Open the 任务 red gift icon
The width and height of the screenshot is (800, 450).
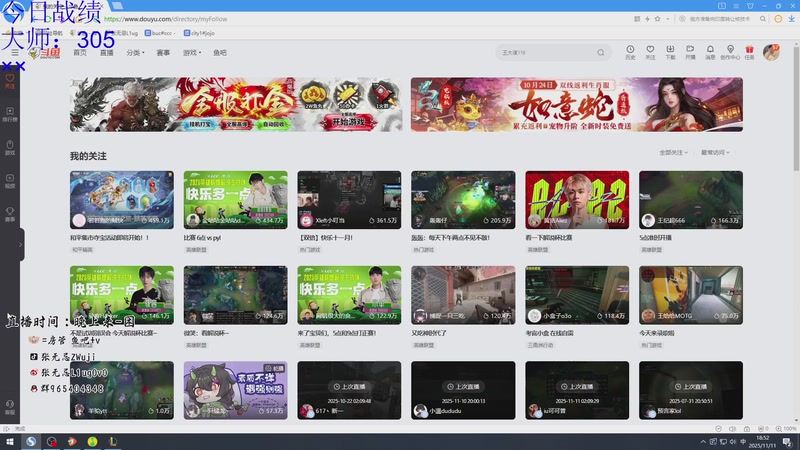point(749,52)
